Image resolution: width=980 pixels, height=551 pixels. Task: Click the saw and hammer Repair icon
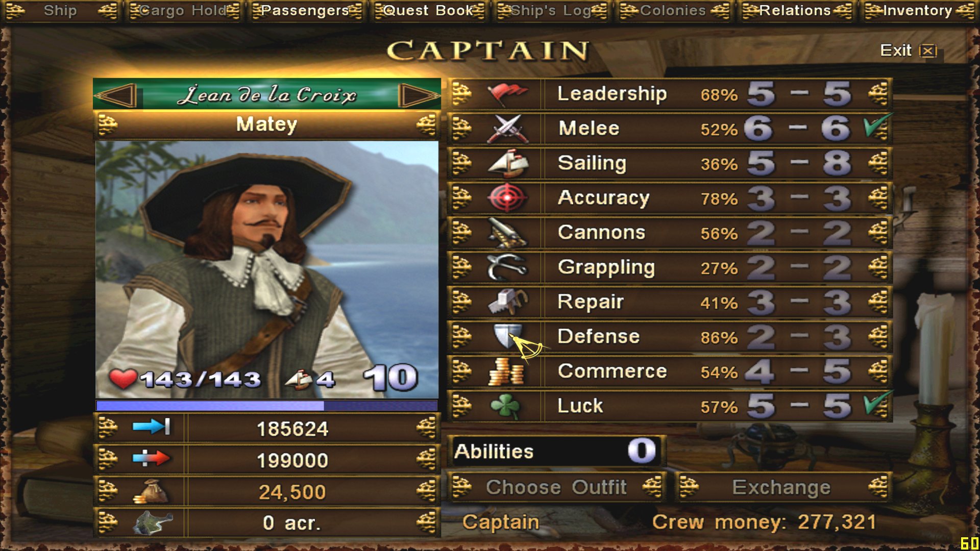507,302
